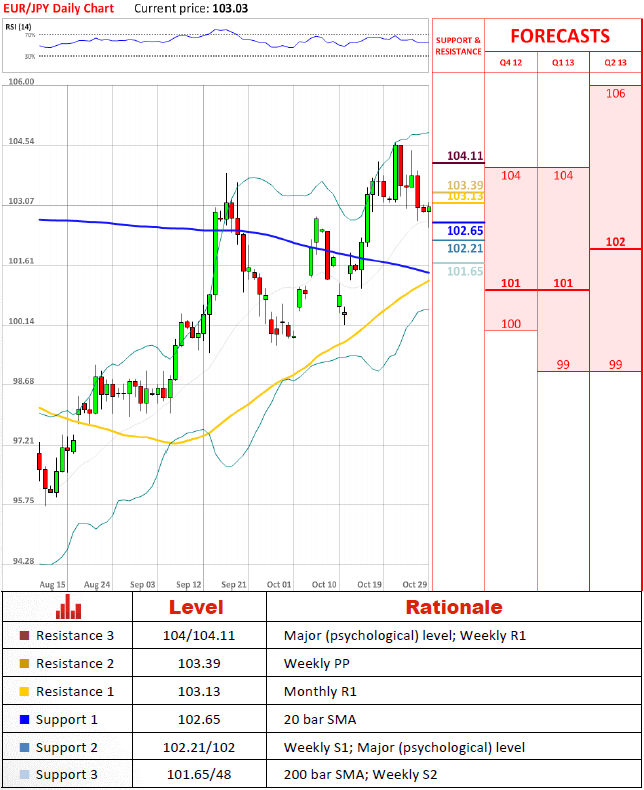This screenshot has height=790, width=644.
Task: Click the Rationale column header
Action: [x=453, y=607]
